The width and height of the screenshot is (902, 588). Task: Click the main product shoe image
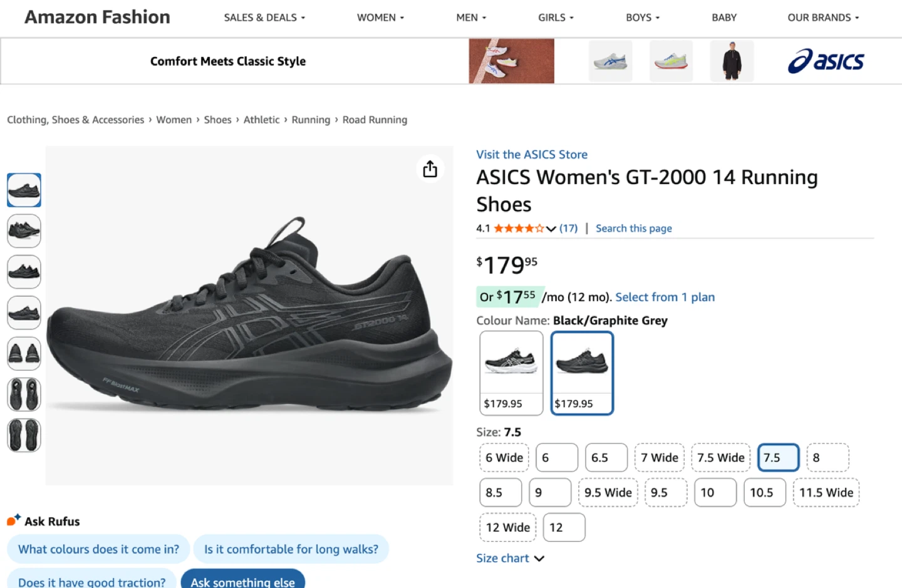[x=249, y=316]
